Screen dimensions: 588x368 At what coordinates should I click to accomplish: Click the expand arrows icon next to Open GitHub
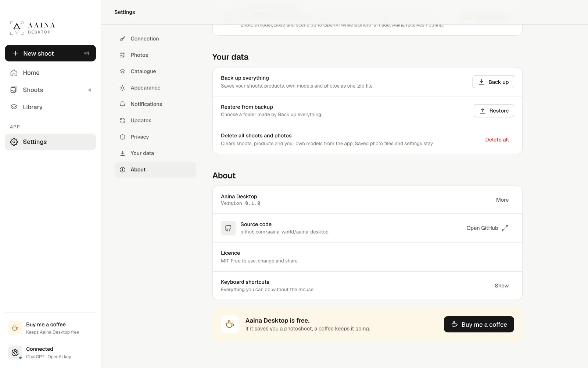[x=505, y=228]
